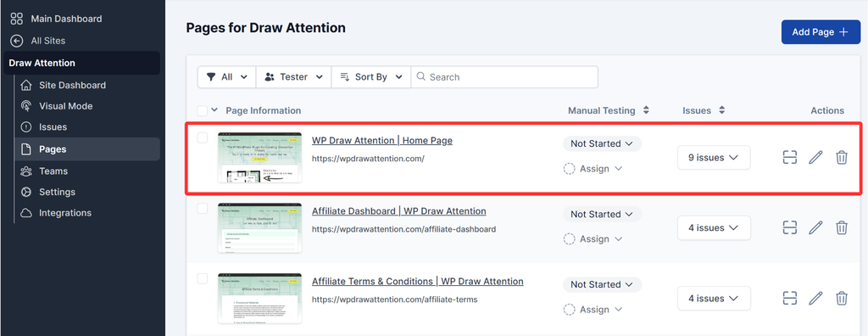This screenshot has width=868, height=336.
Task: Click scan icon for Affiliate Dashboard row
Action: pos(789,228)
